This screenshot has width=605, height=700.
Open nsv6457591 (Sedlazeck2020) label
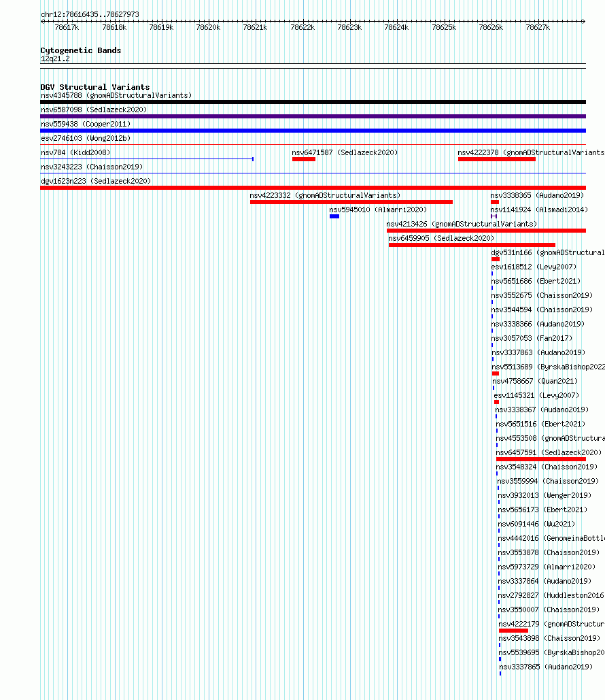point(549,452)
